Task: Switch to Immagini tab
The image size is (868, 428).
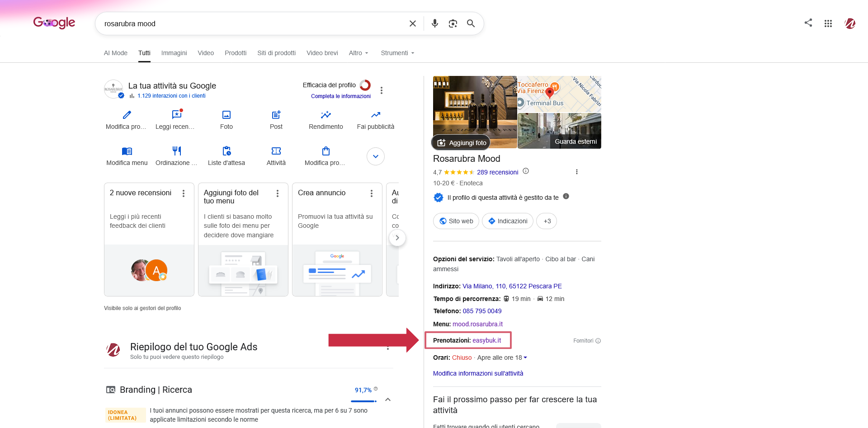Action: 174,53
